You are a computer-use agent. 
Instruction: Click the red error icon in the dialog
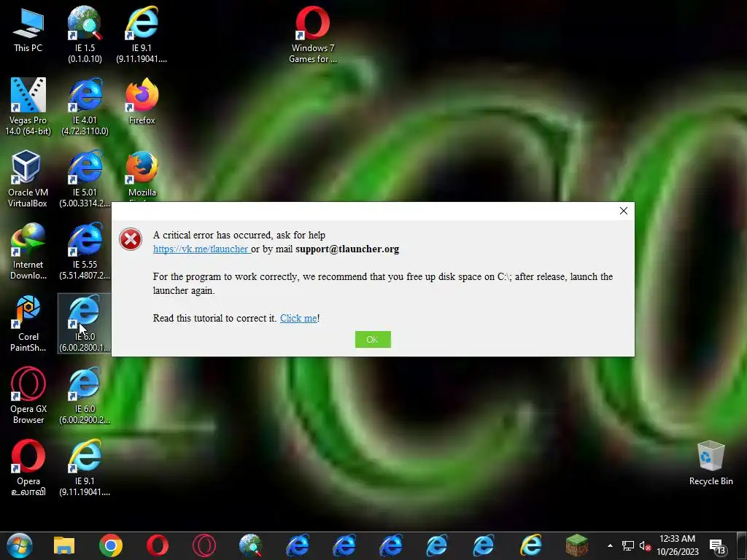(131, 239)
